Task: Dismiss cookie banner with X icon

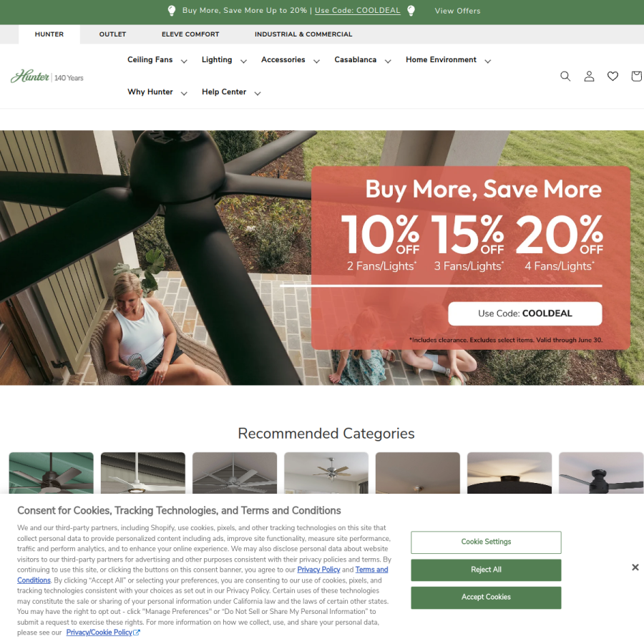Action: pyautogui.click(x=635, y=567)
